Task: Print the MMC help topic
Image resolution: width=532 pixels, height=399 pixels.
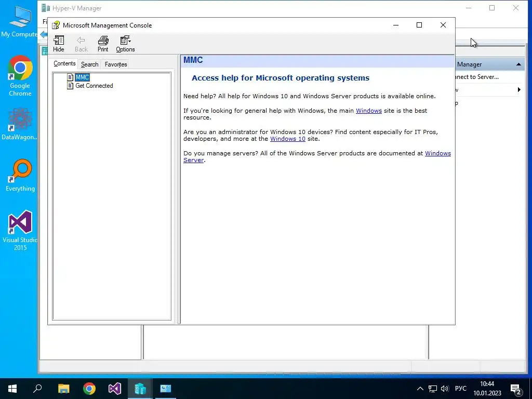Action: tap(103, 44)
